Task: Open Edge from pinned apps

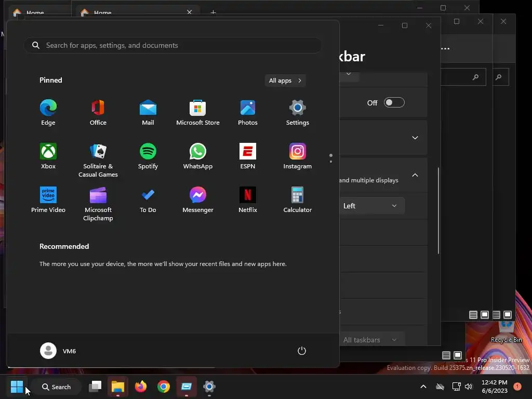Action: point(48,113)
